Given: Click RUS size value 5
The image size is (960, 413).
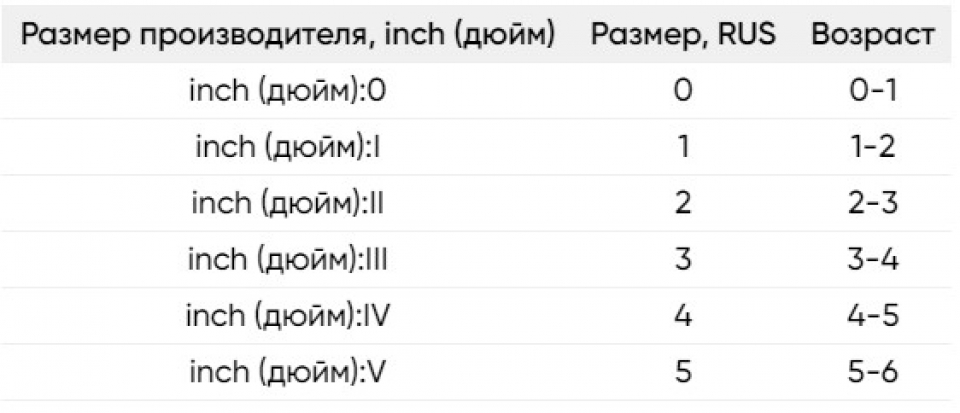Looking at the screenshot, I should click(x=683, y=373).
